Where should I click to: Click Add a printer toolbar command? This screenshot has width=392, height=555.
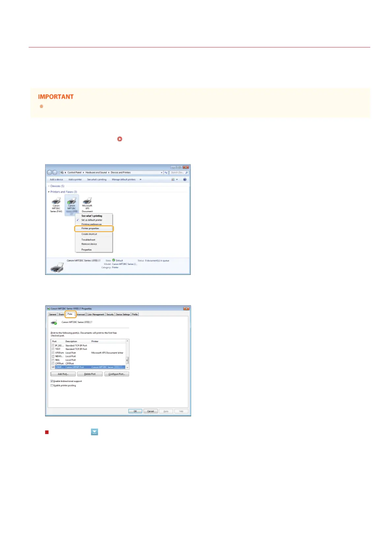[75, 180]
